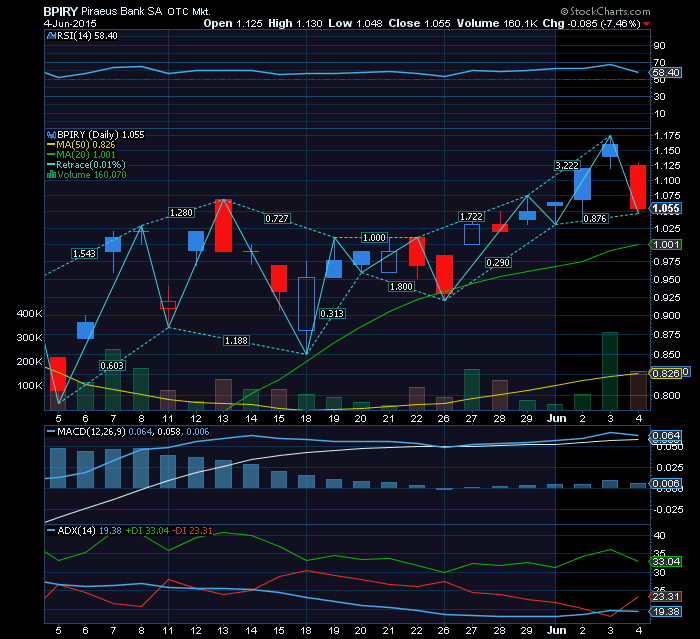This screenshot has width=700, height=639.
Task: Click the OTC Mkt. exchange label
Action: point(188,12)
